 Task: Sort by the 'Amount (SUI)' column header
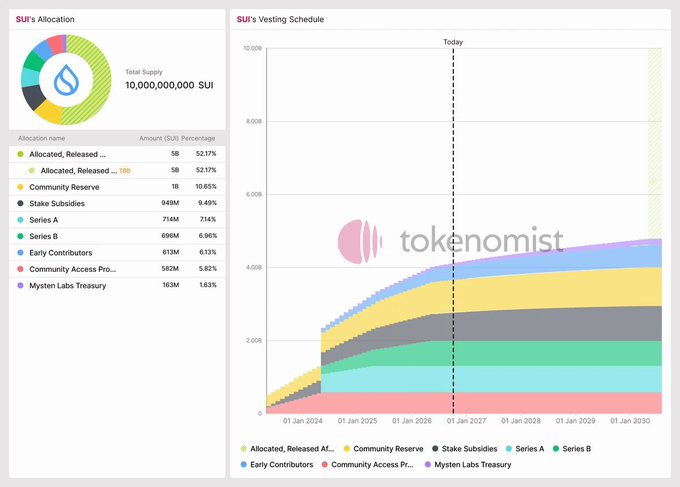[x=159, y=138]
